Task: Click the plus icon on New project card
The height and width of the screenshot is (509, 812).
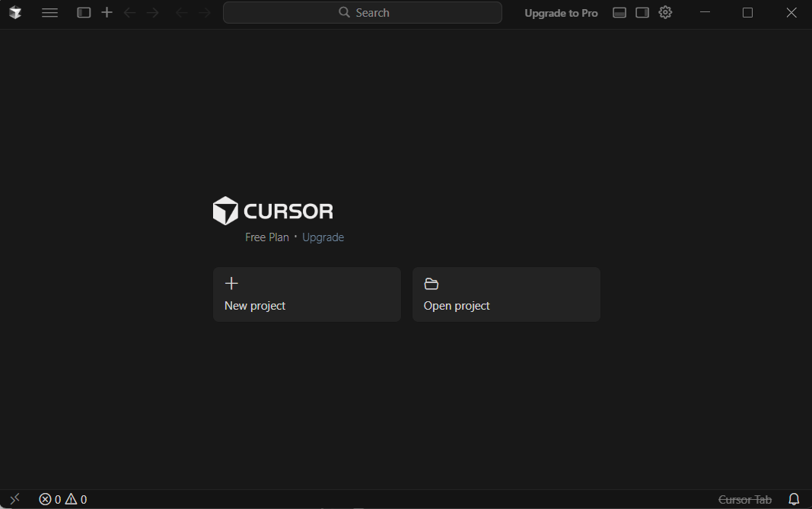Action: pyautogui.click(x=231, y=283)
